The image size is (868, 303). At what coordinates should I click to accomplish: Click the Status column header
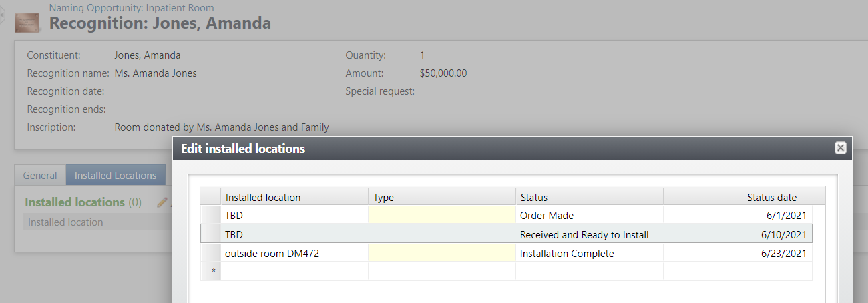(589, 197)
